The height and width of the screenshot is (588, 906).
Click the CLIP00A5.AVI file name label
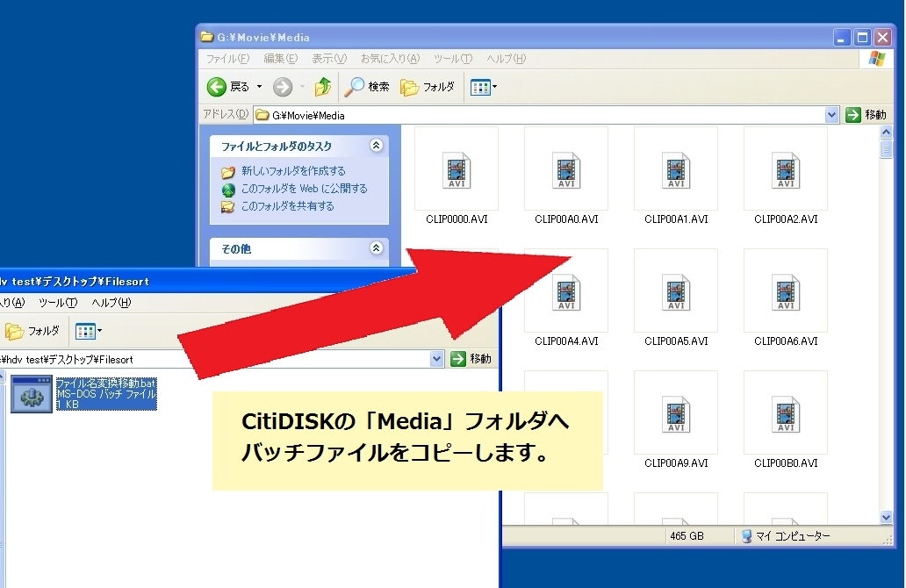coord(676,341)
